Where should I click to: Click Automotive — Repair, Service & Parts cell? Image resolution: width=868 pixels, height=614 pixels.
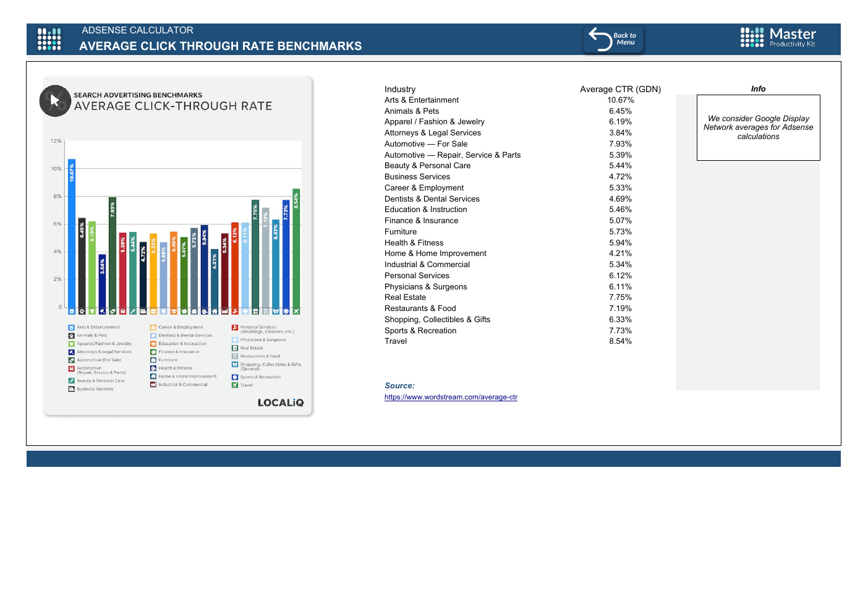pos(453,155)
